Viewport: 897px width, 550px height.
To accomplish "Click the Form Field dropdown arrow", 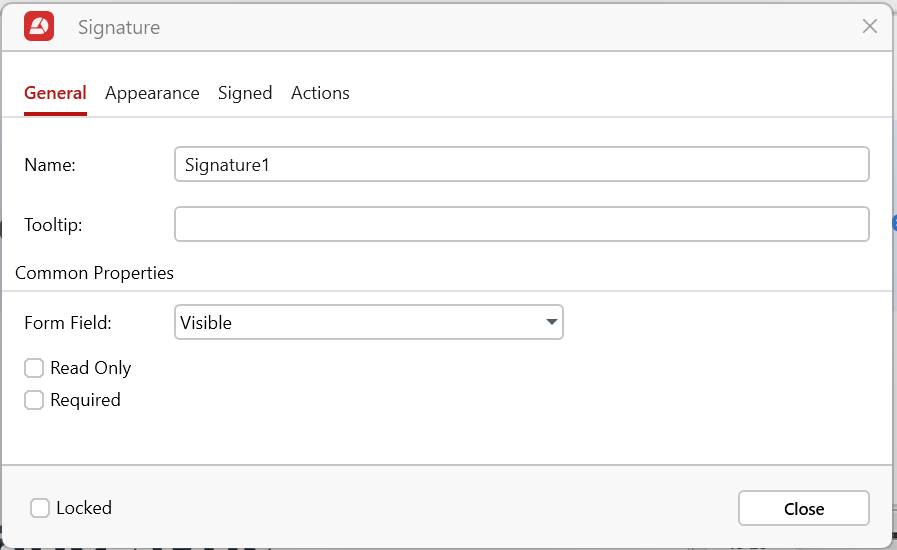I will pyautogui.click(x=551, y=322).
